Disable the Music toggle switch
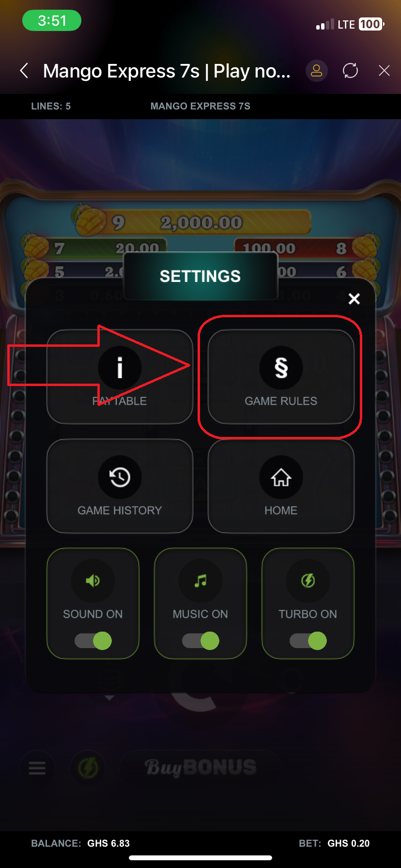 click(200, 641)
